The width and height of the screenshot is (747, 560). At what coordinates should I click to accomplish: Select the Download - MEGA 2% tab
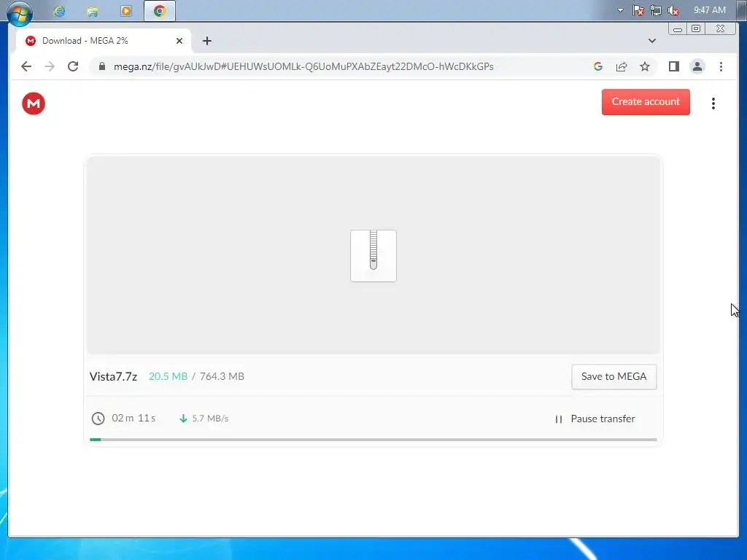click(104, 41)
